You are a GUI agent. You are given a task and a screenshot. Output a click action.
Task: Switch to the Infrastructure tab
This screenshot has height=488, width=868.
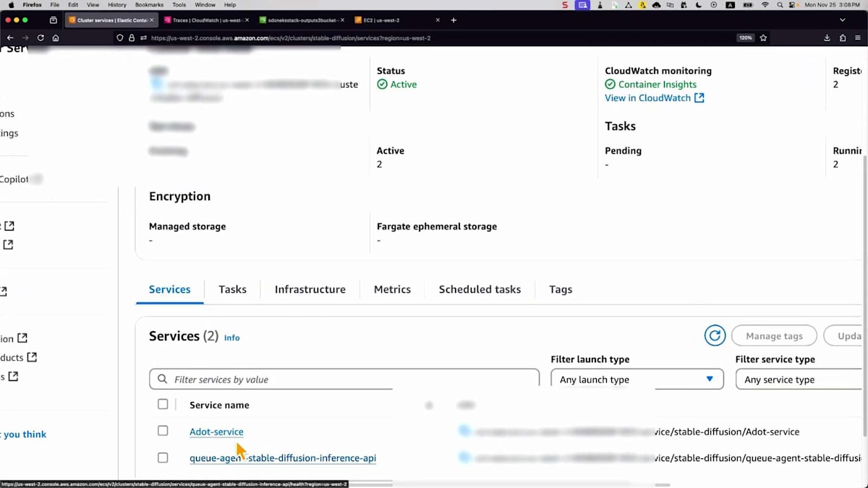click(310, 289)
